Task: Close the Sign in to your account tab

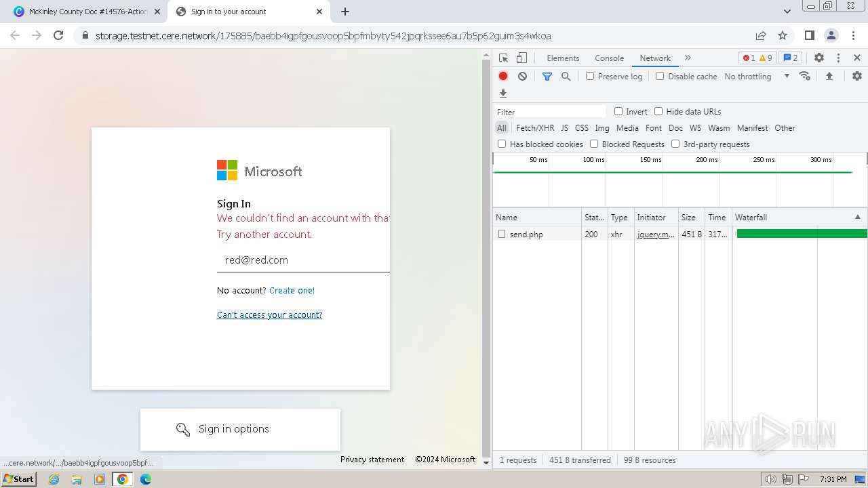Action: coord(319,12)
